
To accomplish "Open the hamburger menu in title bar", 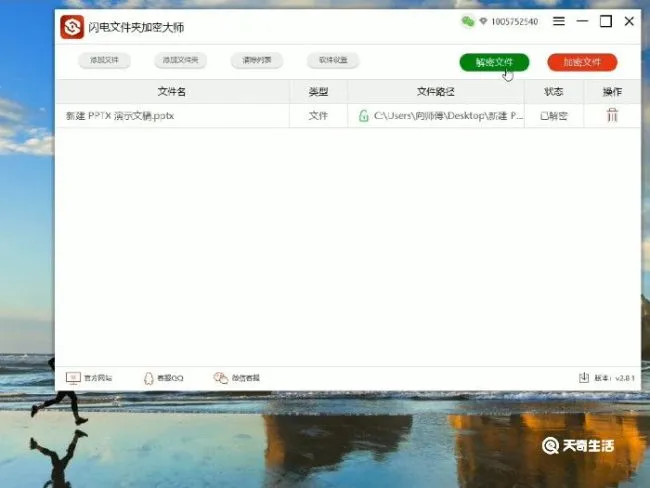I will coord(559,21).
